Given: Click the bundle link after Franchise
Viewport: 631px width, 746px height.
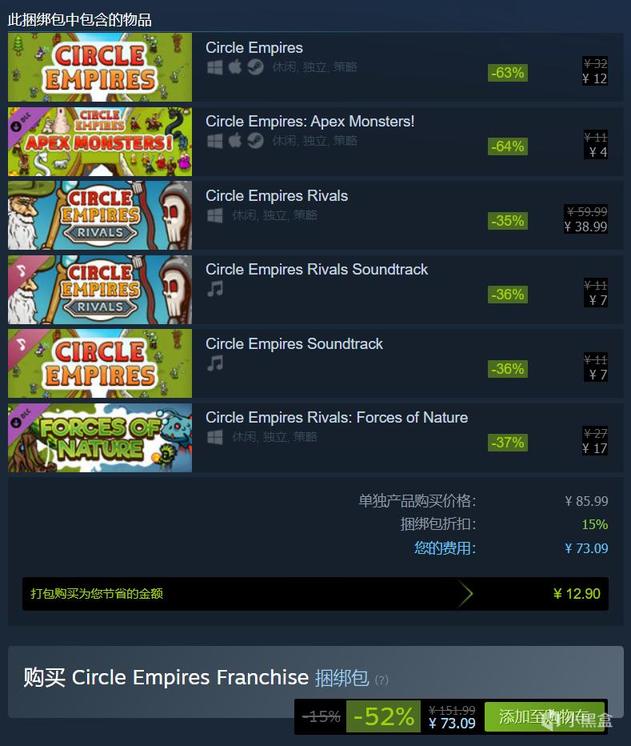Looking at the screenshot, I should click(342, 678).
